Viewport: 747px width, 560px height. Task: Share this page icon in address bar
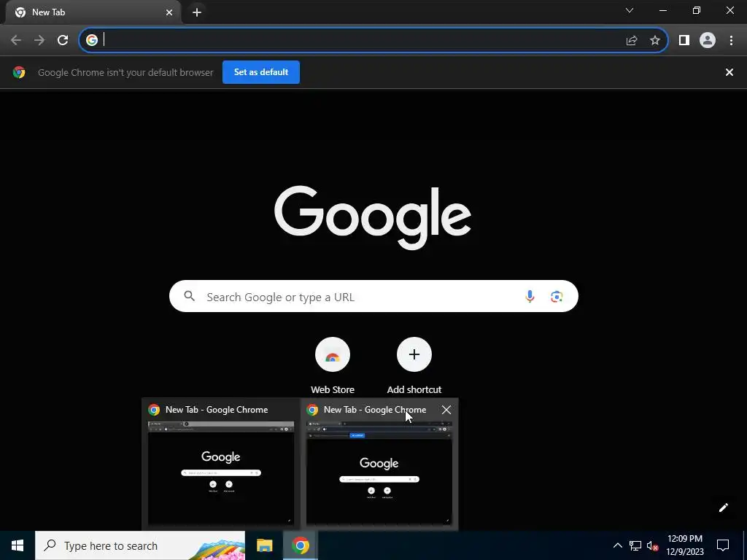click(x=632, y=41)
